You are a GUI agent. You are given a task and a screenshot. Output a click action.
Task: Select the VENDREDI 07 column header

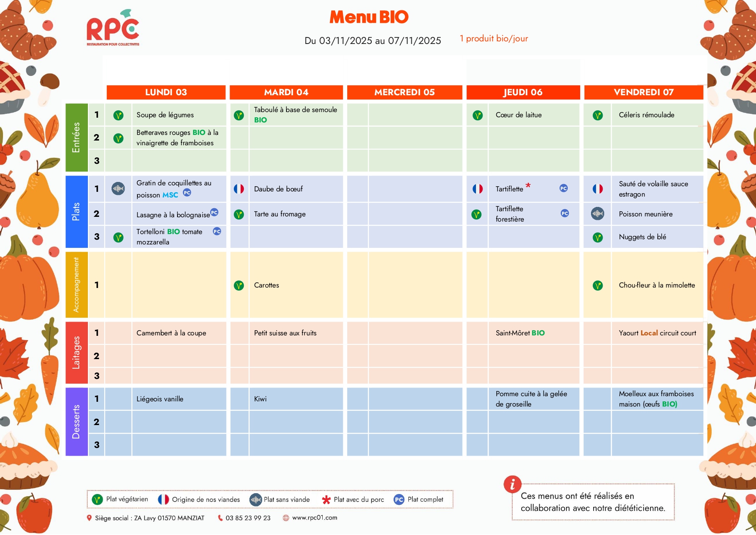[x=643, y=92]
